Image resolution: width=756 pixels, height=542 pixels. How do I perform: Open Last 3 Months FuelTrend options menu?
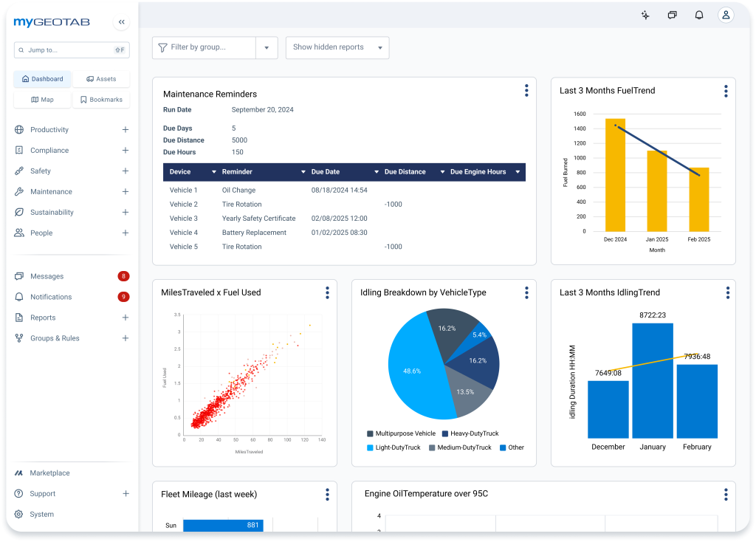[726, 91]
